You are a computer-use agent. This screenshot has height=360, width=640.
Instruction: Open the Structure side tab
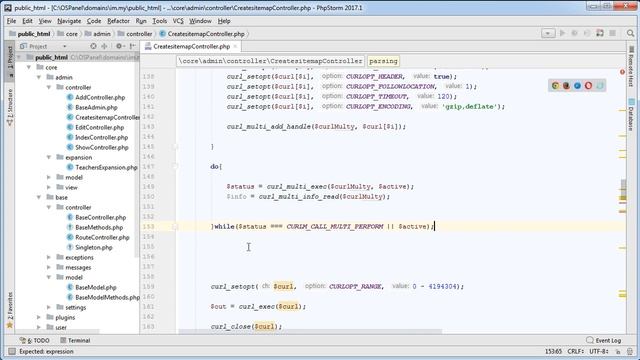(10, 107)
